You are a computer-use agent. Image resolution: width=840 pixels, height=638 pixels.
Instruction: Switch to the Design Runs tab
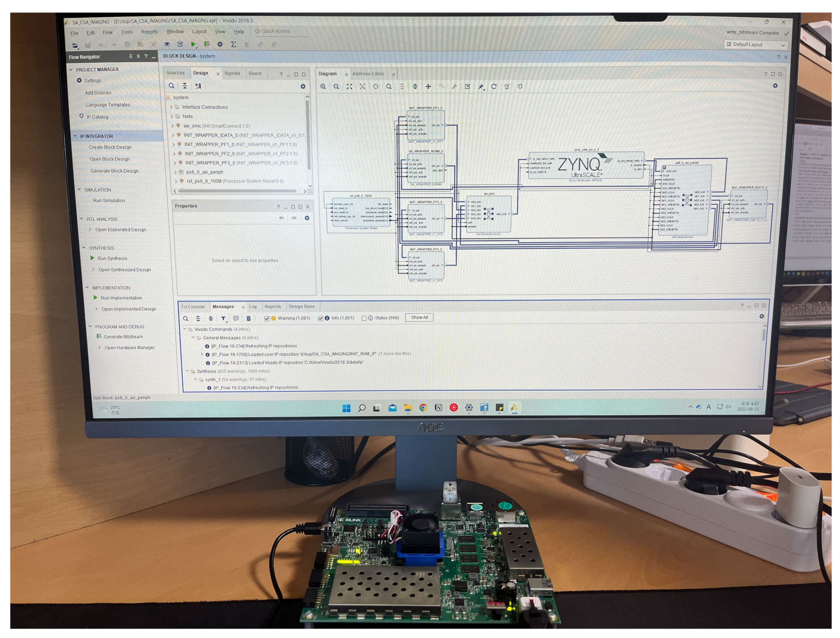pos(302,307)
